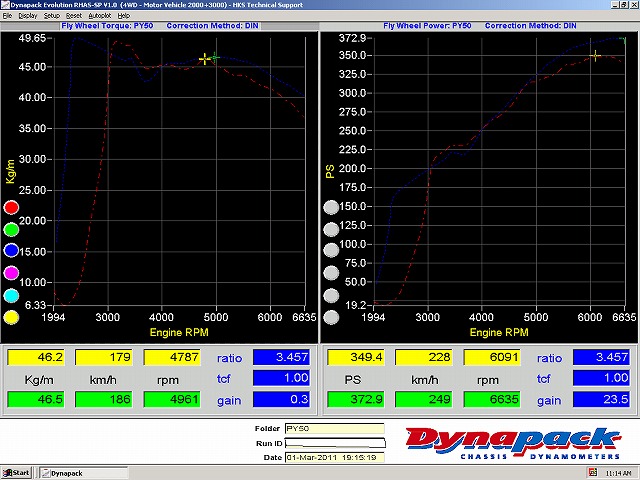
Task: Click the Run ID field
Action: 335,443
